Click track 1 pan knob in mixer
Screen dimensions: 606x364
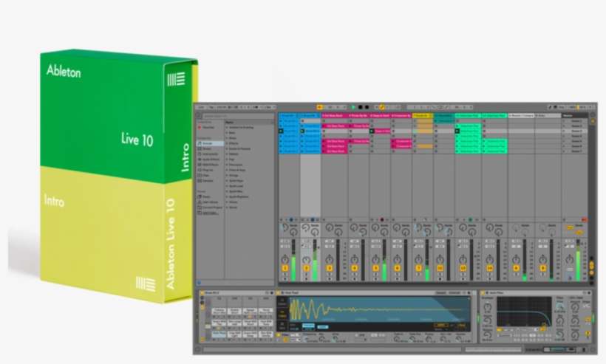(285, 259)
